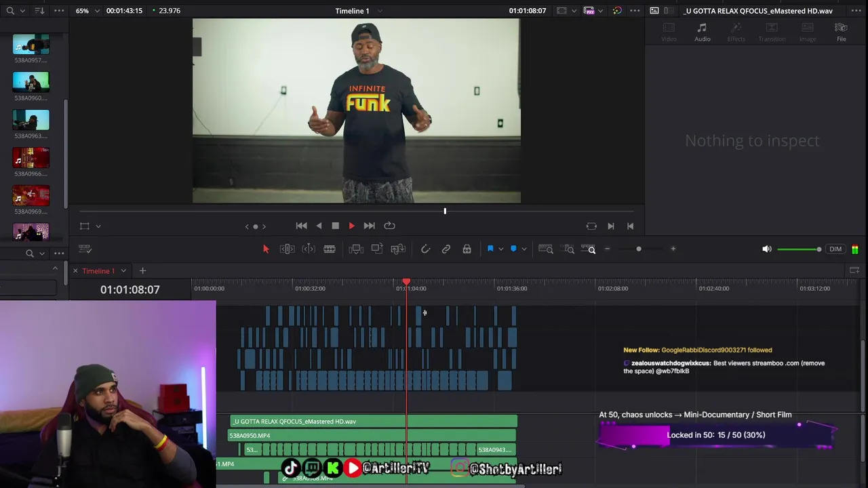Viewport: 868px width, 488px height.
Task: Play timeline in reverse
Action: [x=319, y=226]
